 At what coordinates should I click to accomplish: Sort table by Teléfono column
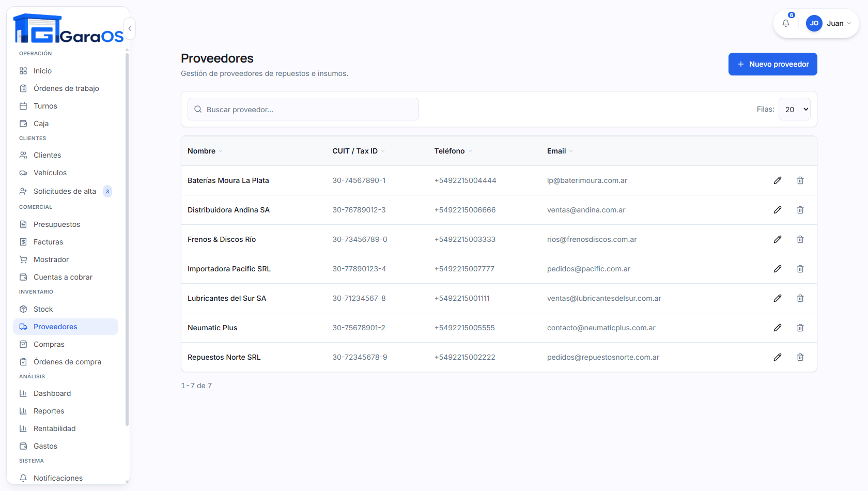point(453,151)
